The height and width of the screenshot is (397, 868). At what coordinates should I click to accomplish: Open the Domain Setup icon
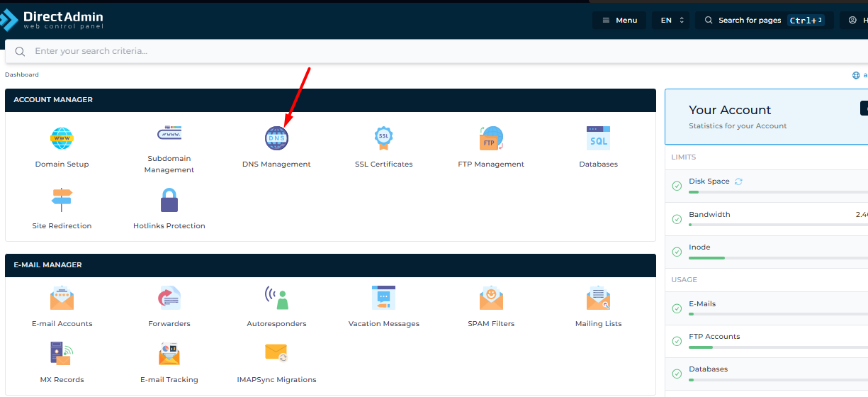62,138
